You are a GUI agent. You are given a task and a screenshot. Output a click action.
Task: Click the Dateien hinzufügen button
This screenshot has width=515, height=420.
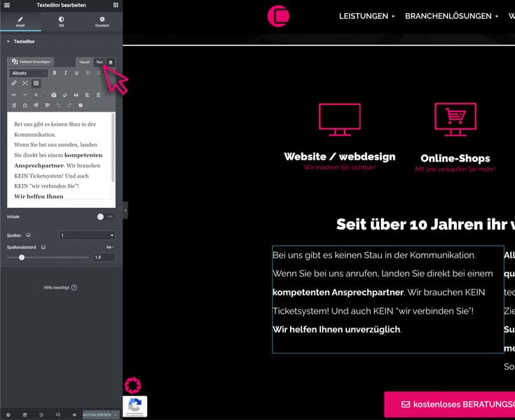[x=32, y=62]
